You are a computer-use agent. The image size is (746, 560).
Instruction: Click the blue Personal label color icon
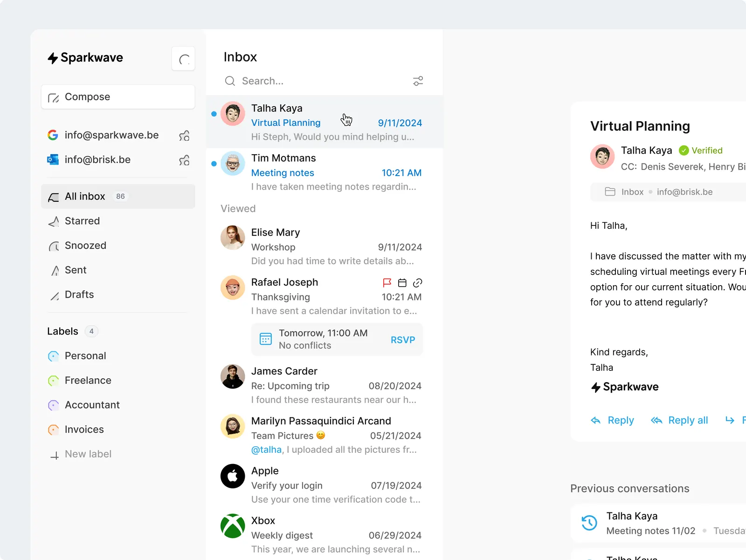pyautogui.click(x=54, y=356)
